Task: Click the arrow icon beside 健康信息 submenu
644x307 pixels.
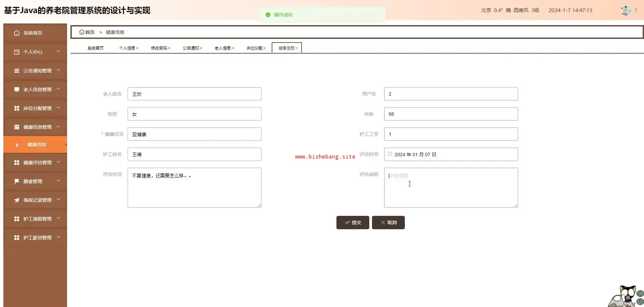Action: tap(17, 145)
